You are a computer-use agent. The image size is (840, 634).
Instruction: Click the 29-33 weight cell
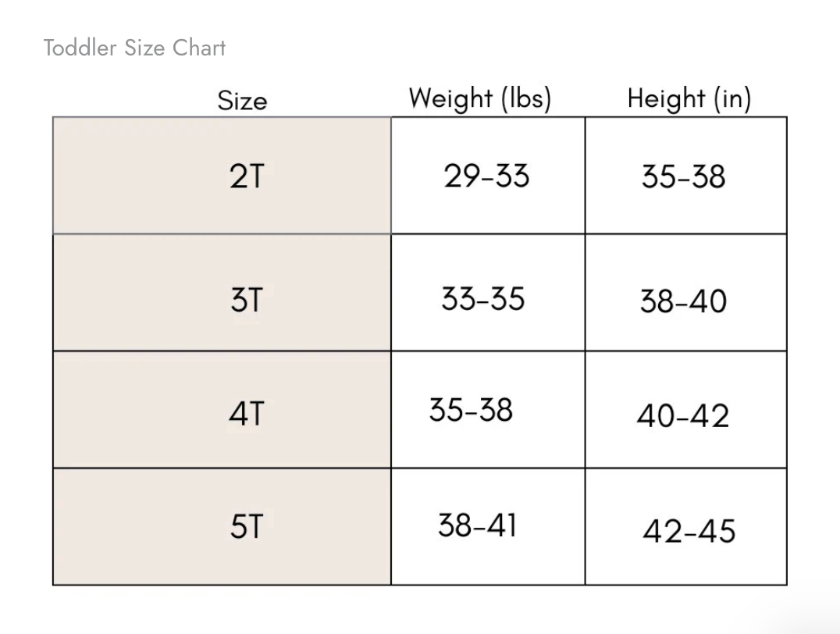coord(486,176)
